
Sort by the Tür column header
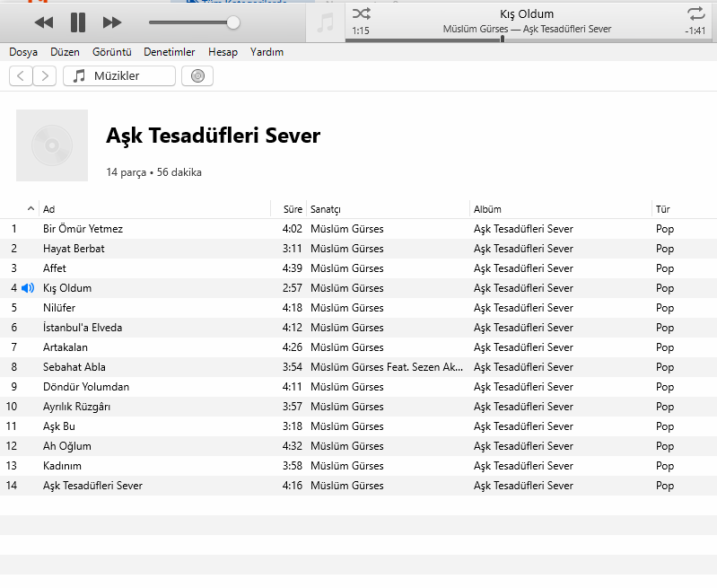[662, 209]
